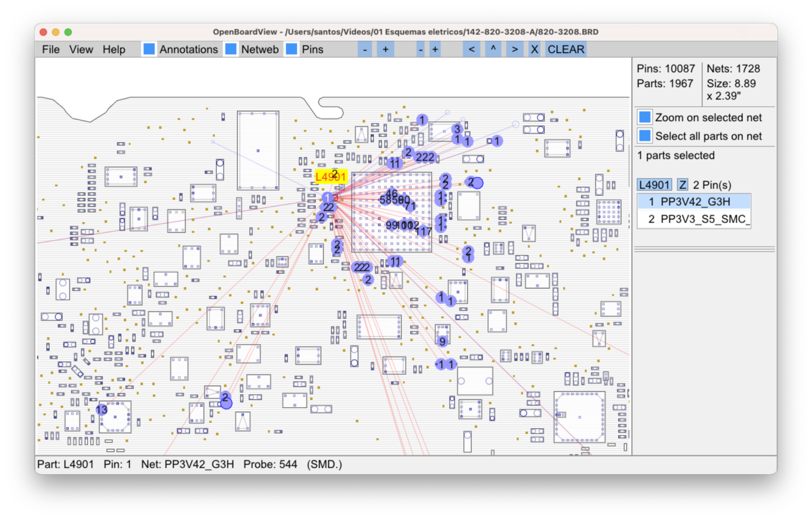Screen dimensions: 812x520
Task: Click '(SMD.)' in the status bar
Action: coord(324,464)
